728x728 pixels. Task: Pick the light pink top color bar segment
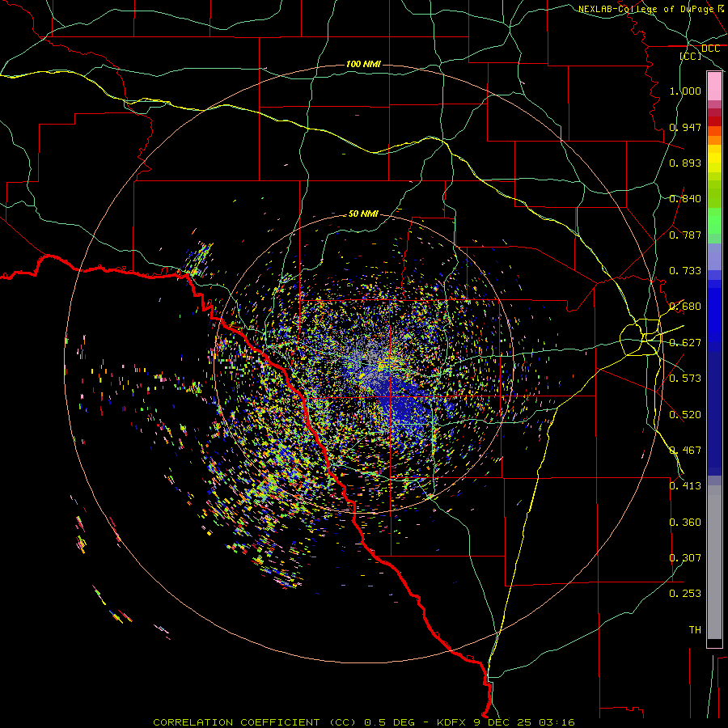pyautogui.click(x=714, y=87)
